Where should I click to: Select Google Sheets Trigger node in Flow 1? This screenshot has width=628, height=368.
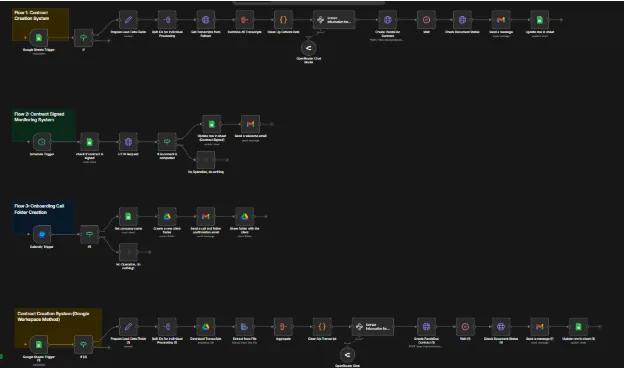tap(39, 38)
